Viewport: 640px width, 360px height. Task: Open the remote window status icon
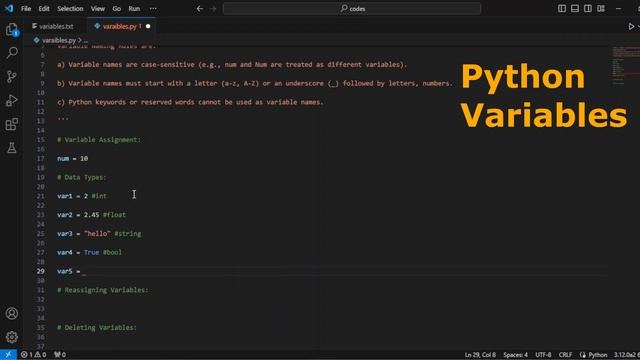[x=8, y=355]
